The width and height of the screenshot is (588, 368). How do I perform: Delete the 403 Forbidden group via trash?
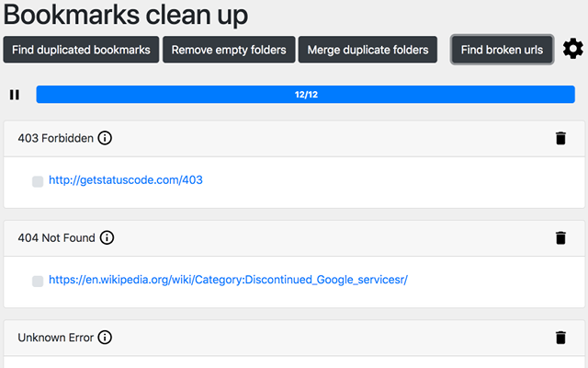click(x=560, y=138)
